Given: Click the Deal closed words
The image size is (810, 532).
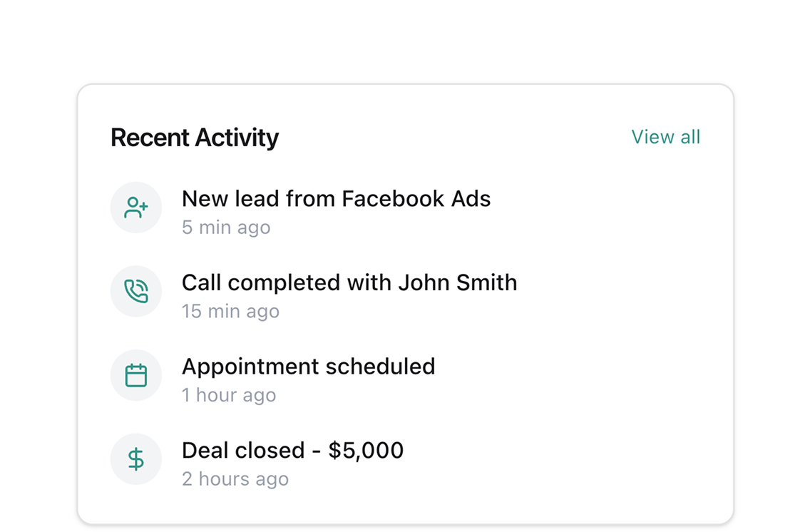Looking at the screenshot, I should [x=243, y=451].
